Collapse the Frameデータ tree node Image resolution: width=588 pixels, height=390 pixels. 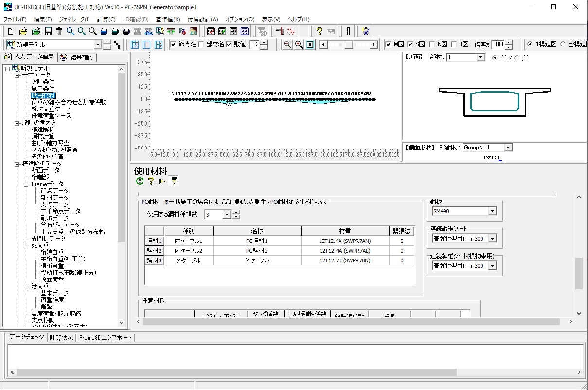click(26, 184)
